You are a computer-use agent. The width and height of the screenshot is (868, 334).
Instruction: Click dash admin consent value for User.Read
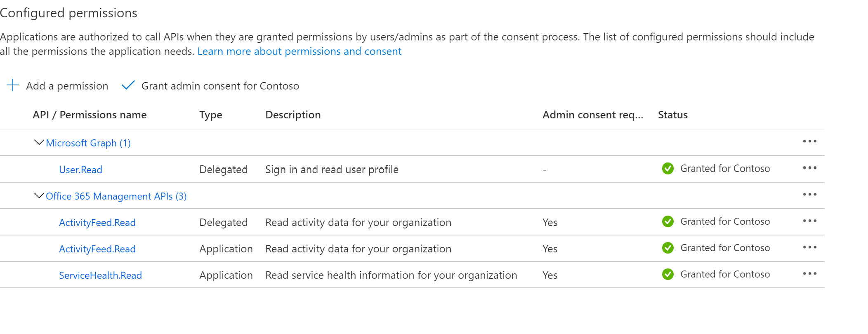545,170
